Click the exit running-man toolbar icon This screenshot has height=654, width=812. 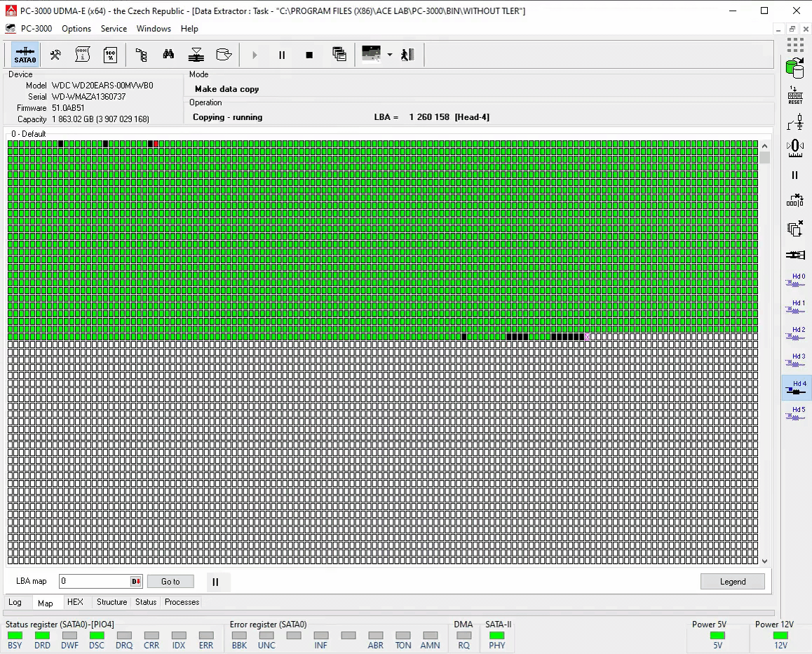point(408,55)
